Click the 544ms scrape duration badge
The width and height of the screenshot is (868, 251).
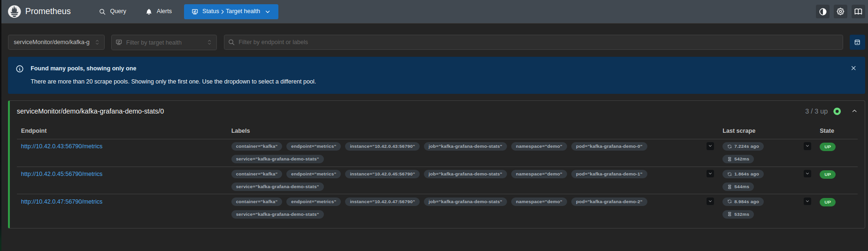point(738,187)
